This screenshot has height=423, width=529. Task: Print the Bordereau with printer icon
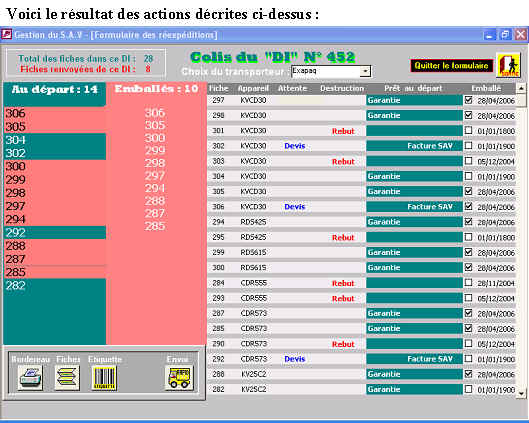pyautogui.click(x=30, y=378)
